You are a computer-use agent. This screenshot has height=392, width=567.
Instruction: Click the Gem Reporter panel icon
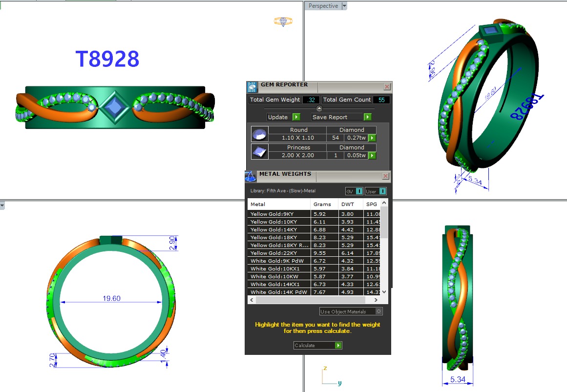(252, 87)
